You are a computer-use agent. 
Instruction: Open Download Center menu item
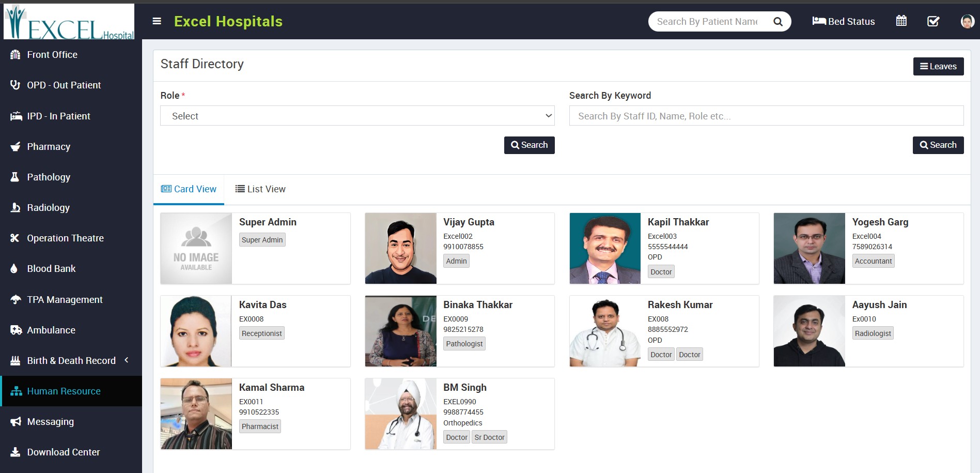tap(64, 452)
